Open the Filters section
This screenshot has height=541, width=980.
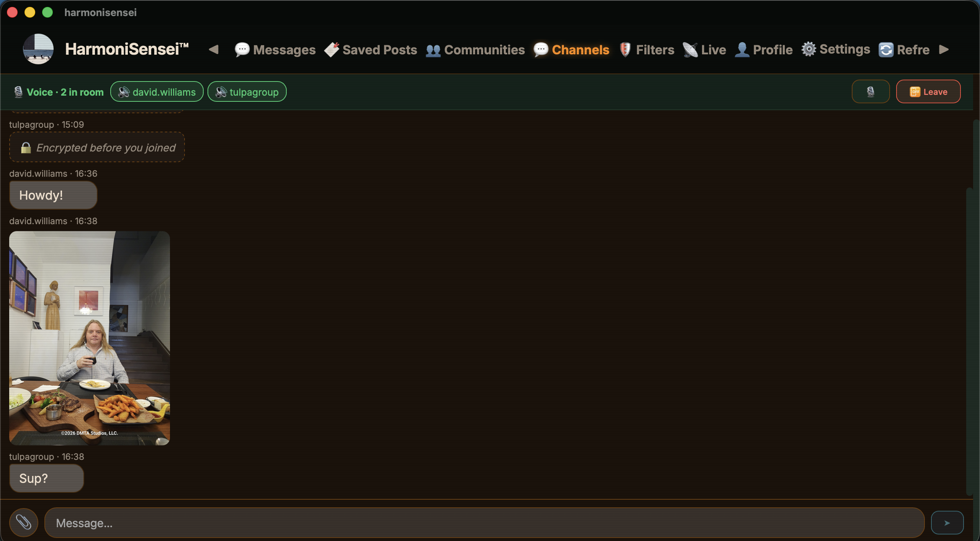point(646,50)
